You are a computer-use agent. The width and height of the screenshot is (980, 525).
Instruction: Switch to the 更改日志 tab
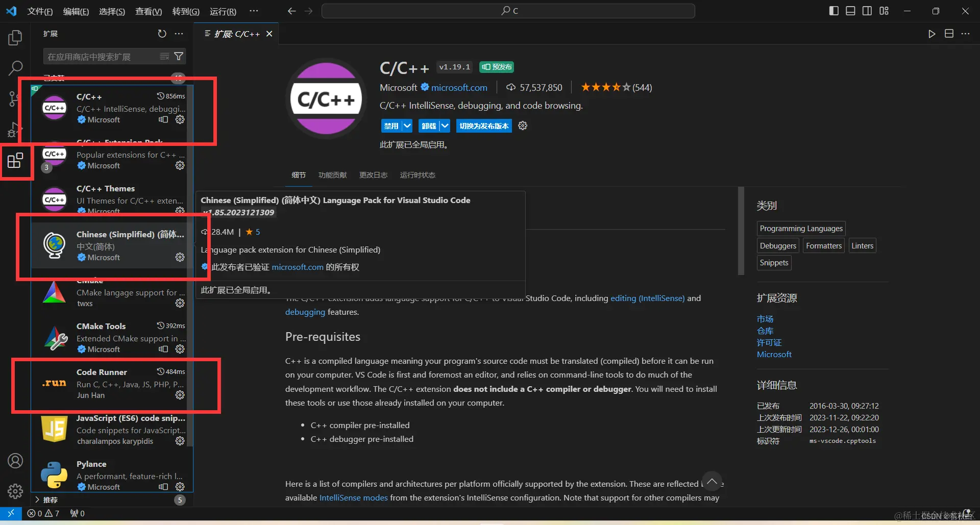click(x=373, y=175)
